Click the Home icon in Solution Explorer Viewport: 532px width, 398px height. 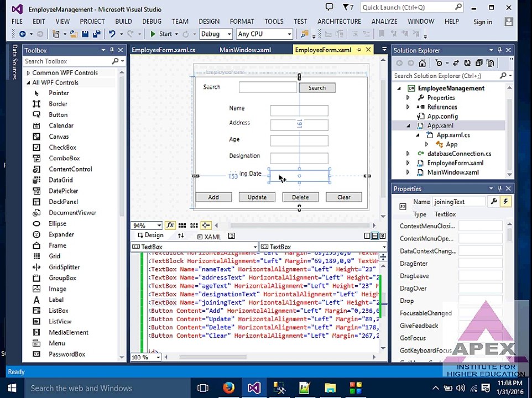point(422,63)
